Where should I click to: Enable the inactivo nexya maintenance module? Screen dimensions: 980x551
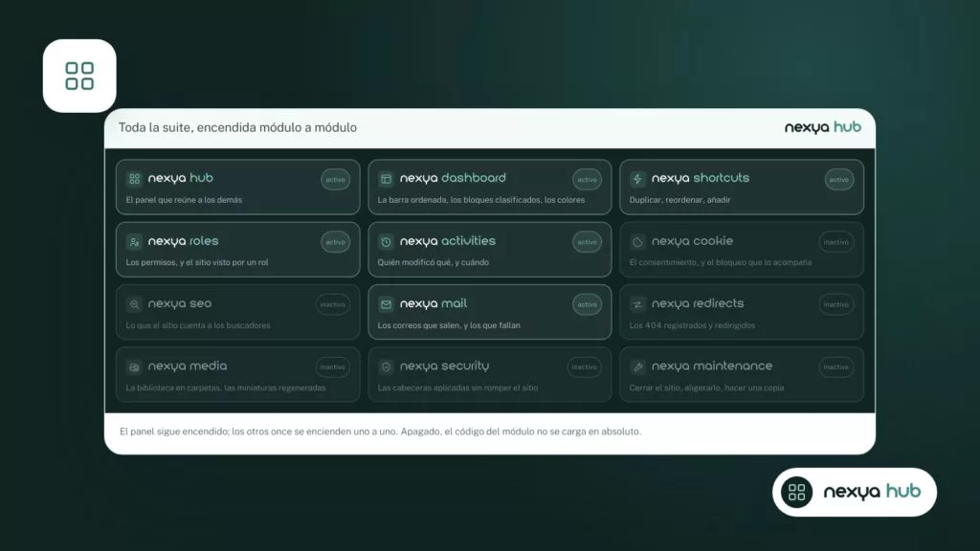[x=836, y=366]
